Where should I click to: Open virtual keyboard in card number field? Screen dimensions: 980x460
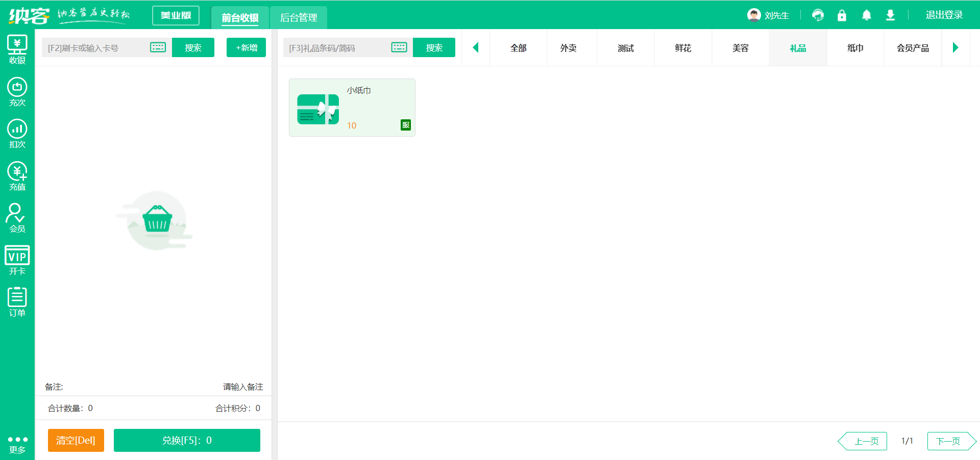point(158,47)
